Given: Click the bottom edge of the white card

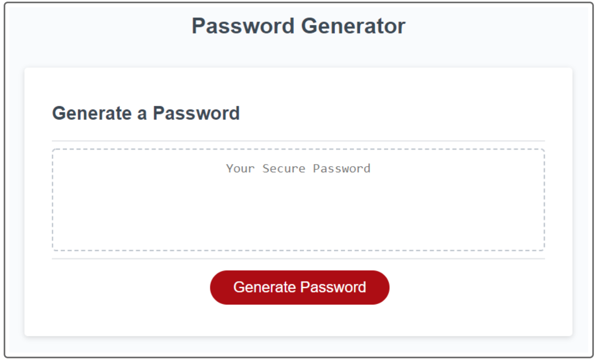Looking at the screenshot, I should click(x=298, y=335).
